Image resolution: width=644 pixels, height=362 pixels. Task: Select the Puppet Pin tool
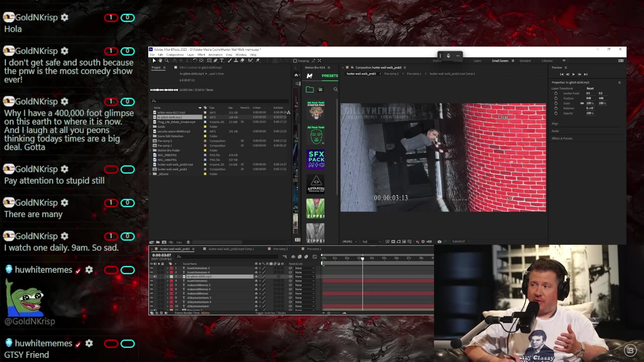[258, 60]
